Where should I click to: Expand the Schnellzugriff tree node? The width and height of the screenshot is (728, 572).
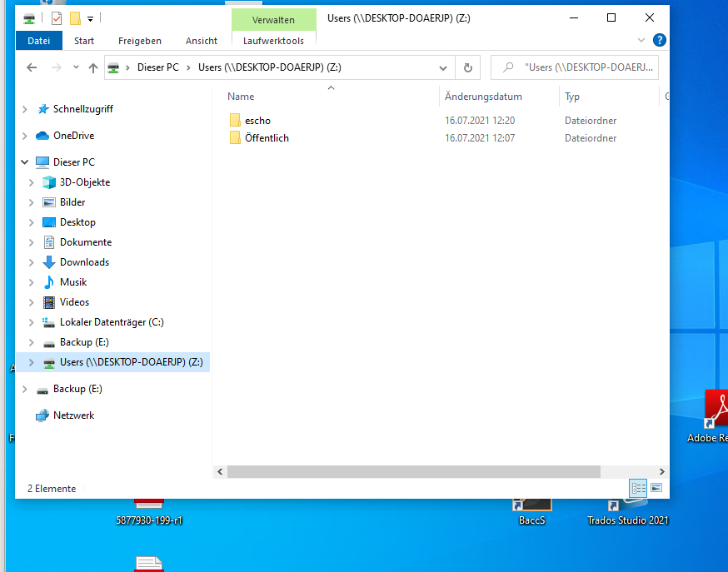coord(24,109)
